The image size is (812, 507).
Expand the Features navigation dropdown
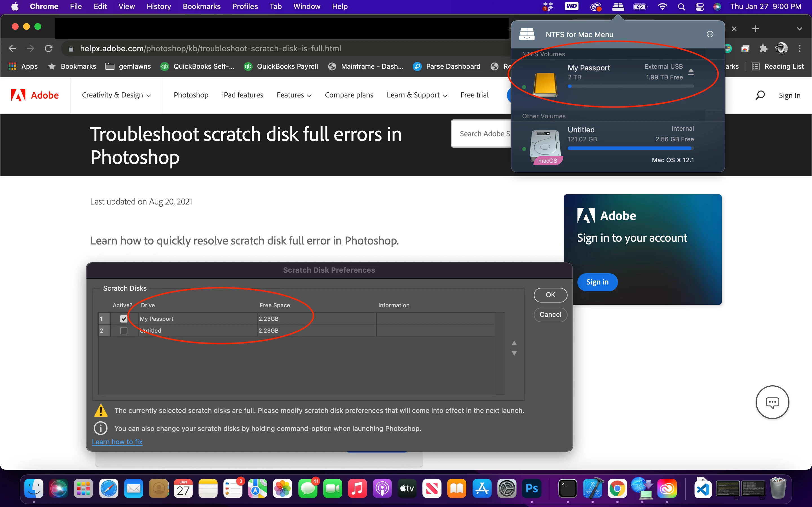click(x=294, y=95)
